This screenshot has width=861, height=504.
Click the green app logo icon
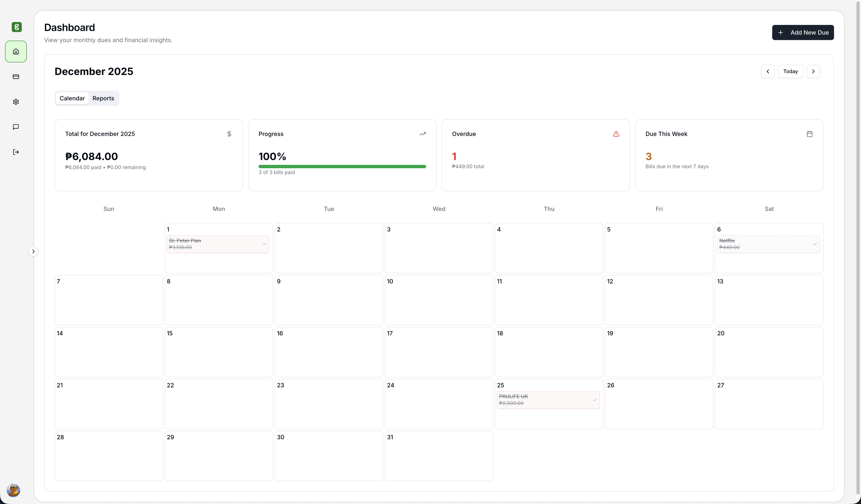(x=16, y=27)
